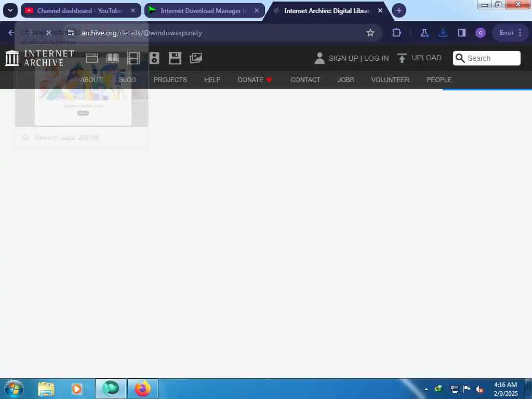Viewport: 532px width, 399px height.
Task: Close the Internet Archive tab
Action: coord(380,10)
